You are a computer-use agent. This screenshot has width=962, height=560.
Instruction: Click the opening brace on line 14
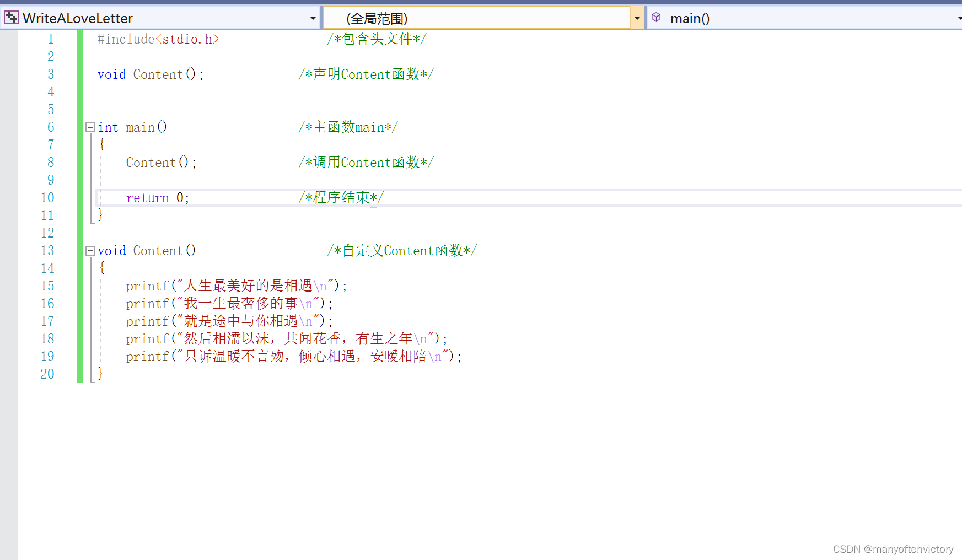point(101,268)
